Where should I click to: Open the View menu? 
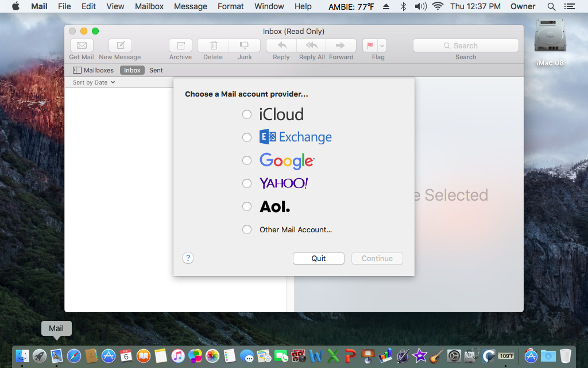point(115,6)
